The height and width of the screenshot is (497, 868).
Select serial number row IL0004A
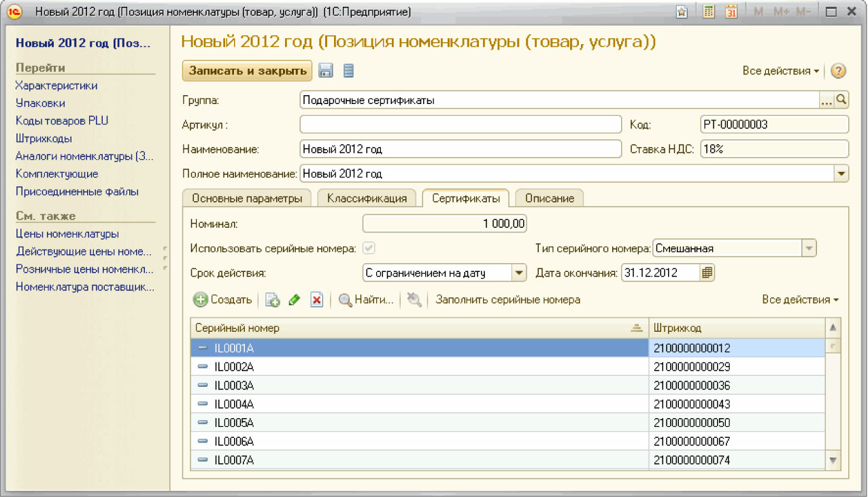[x=507, y=405]
